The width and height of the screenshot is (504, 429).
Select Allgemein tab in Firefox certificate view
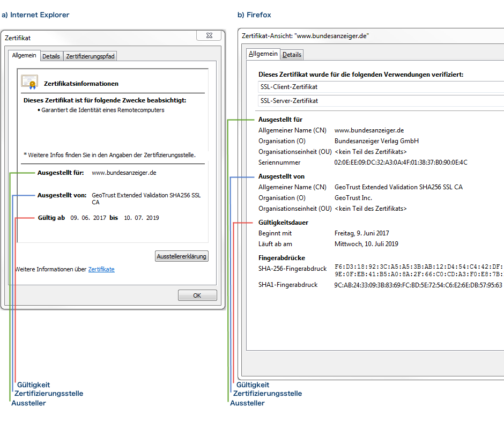[263, 54]
